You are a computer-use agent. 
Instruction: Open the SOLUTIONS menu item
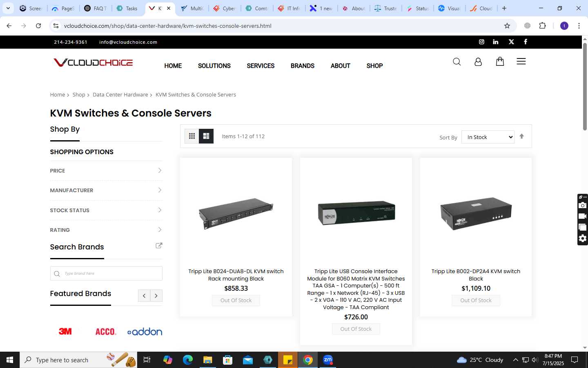point(214,66)
